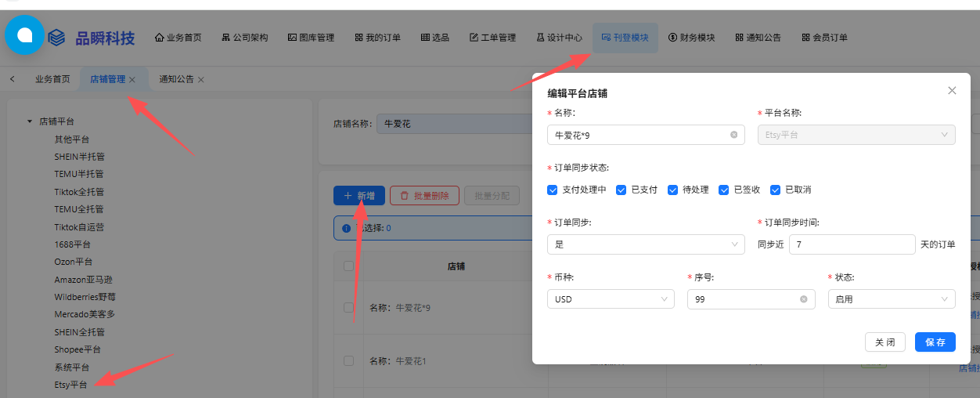
Task: Clear the 名称 field with its clear icon
Action: pyautogui.click(x=734, y=135)
